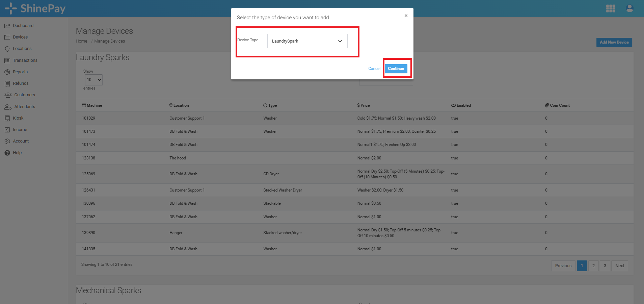The height and width of the screenshot is (304, 644).
Task: Sort by the Price column header
Action: 364,105
